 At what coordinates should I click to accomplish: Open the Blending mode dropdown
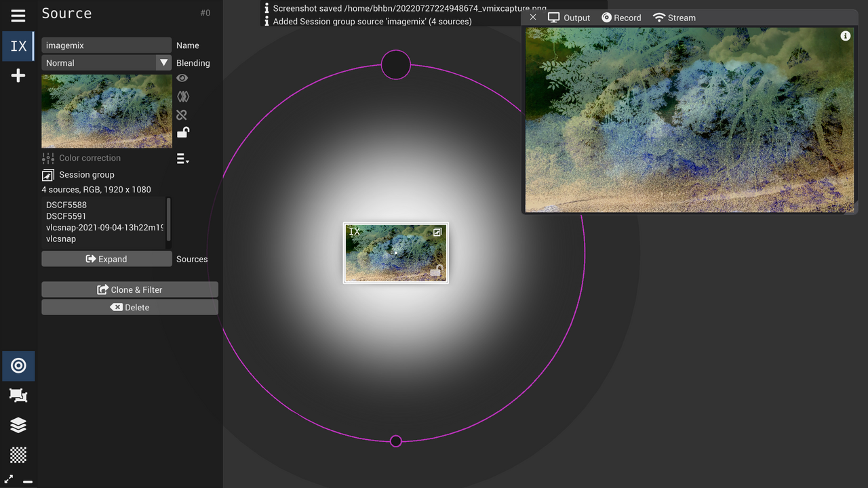[x=106, y=63]
